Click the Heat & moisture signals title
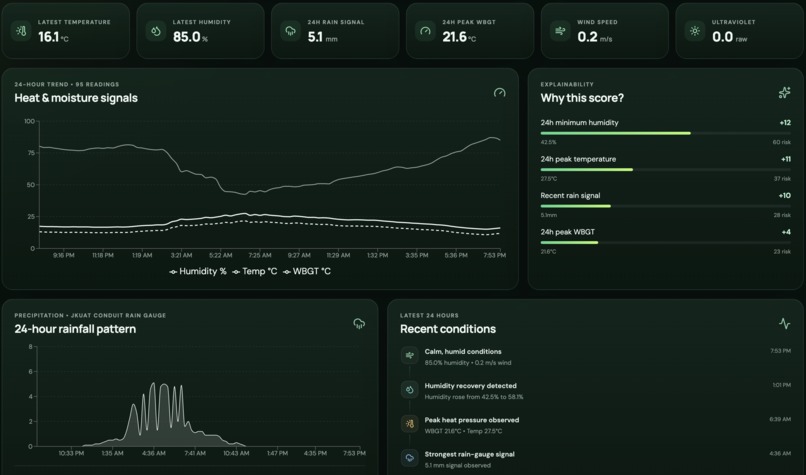The width and height of the screenshot is (806, 475). coord(76,98)
